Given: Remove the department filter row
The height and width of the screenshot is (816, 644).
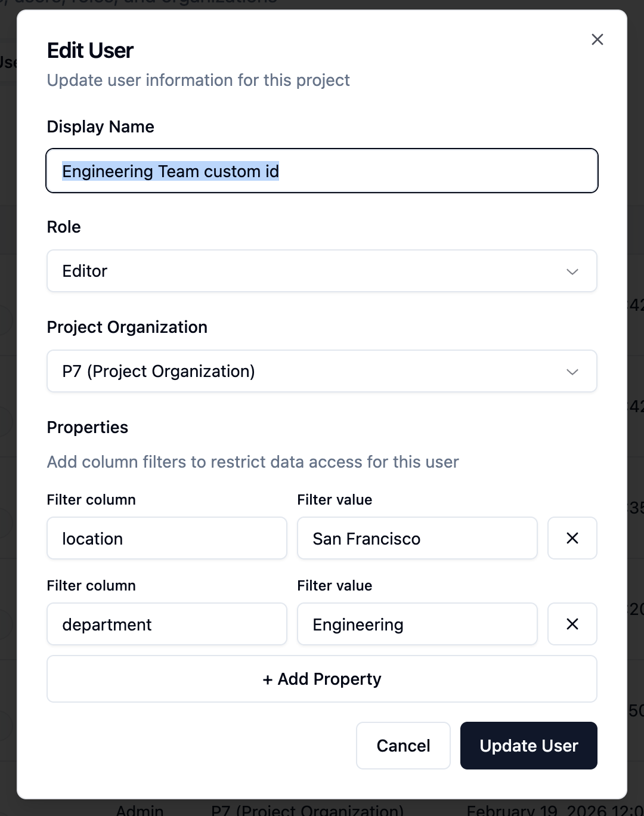Looking at the screenshot, I should pyautogui.click(x=572, y=624).
